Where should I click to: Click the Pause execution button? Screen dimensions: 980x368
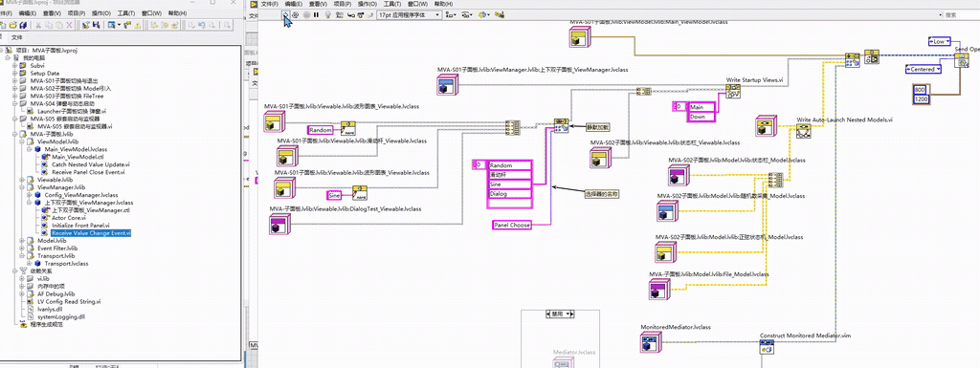pos(316,15)
